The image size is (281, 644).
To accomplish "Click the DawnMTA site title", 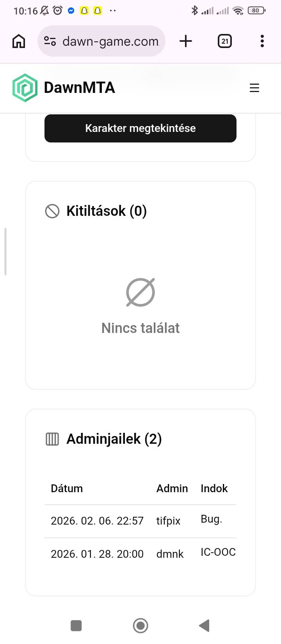I will pyautogui.click(x=79, y=88).
